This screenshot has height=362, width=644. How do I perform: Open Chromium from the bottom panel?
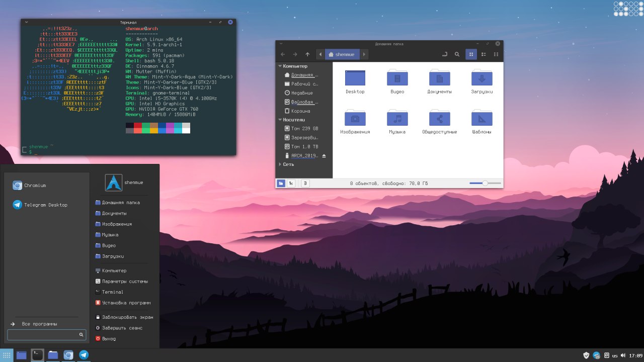[68, 355]
